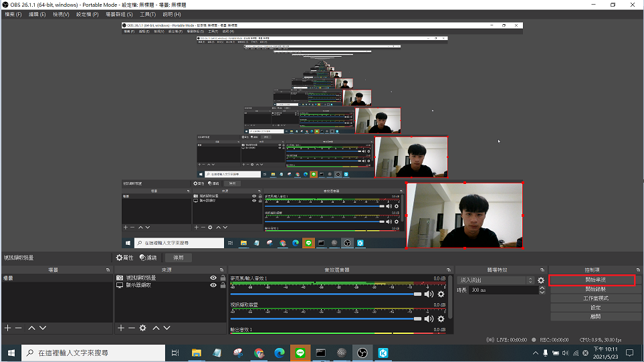The height and width of the screenshot is (362, 644).
Task: Lock the 視訊擷取裝置 source
Action: click(223, 278)
